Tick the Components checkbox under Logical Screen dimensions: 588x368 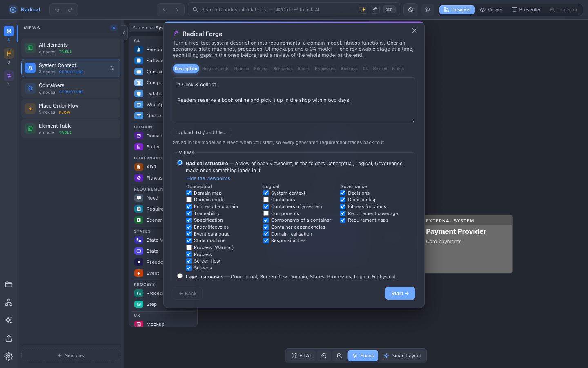[x=266, y=213]
